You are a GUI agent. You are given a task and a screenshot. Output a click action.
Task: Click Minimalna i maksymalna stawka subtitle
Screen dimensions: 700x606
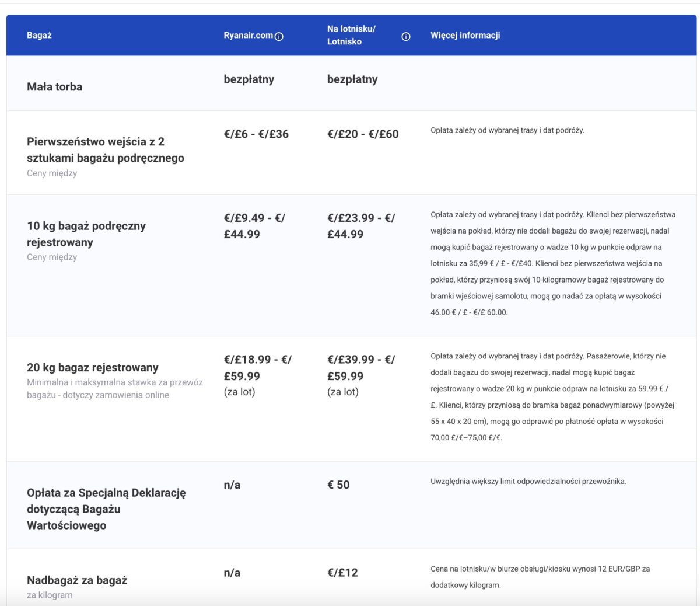(x=115, y=389)
